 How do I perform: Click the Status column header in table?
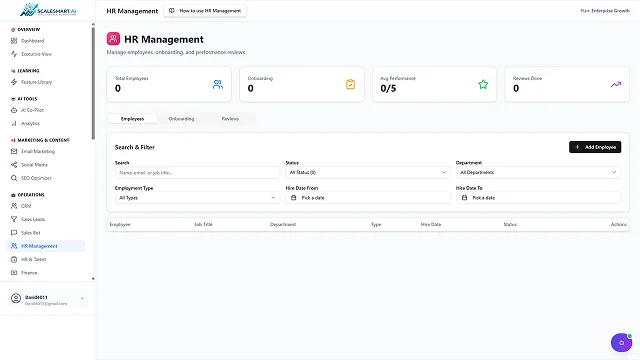(x=510, y=224)
